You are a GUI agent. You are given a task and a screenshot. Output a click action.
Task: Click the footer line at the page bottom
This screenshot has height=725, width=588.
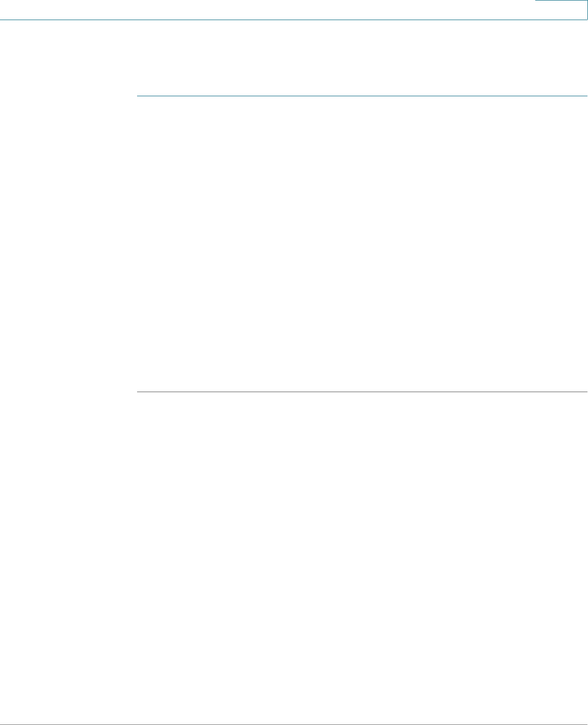click(x=294, y=724)
